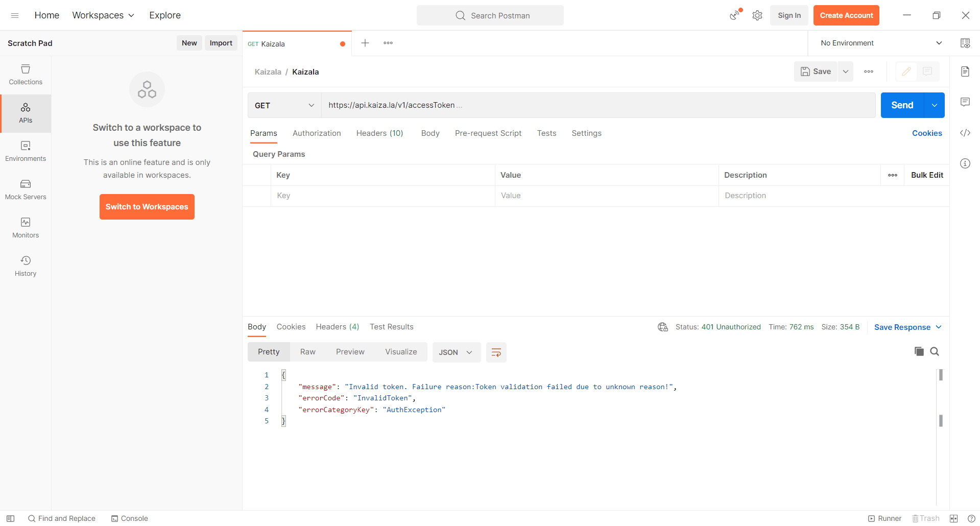Expand the Send button dropdown arrow
Viewport: 980px width, 526px height.
coord(934,105)
